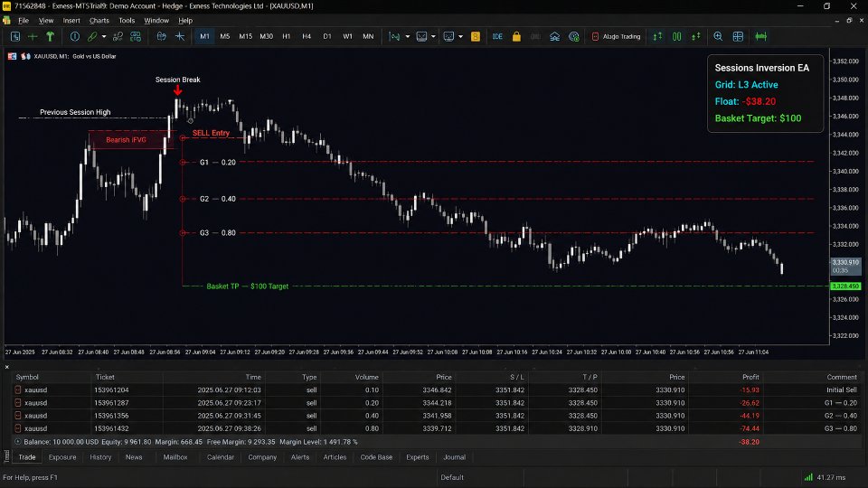
Task: Select the green drawing line tool
Action: tap(92, 36)
